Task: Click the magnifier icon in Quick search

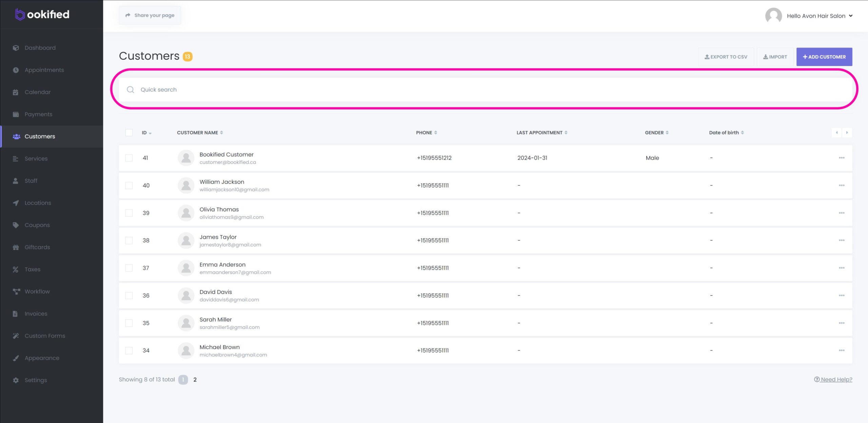Action: coord(131,89)
